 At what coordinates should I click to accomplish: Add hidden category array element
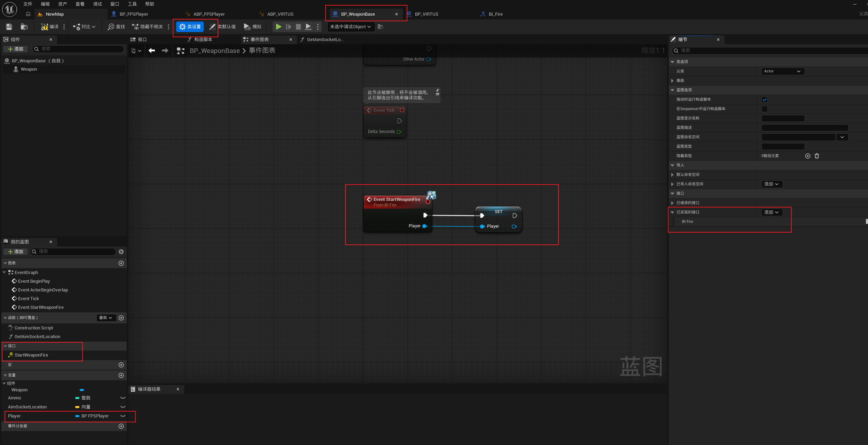click(808, 156)
